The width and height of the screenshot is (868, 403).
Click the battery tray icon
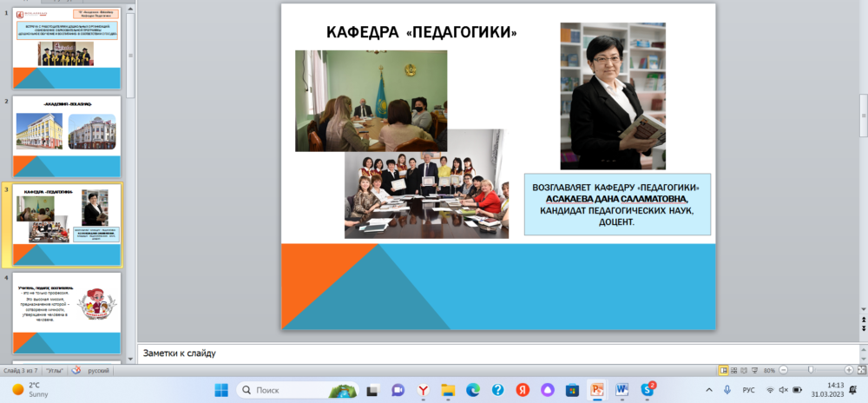coord(797,390)
